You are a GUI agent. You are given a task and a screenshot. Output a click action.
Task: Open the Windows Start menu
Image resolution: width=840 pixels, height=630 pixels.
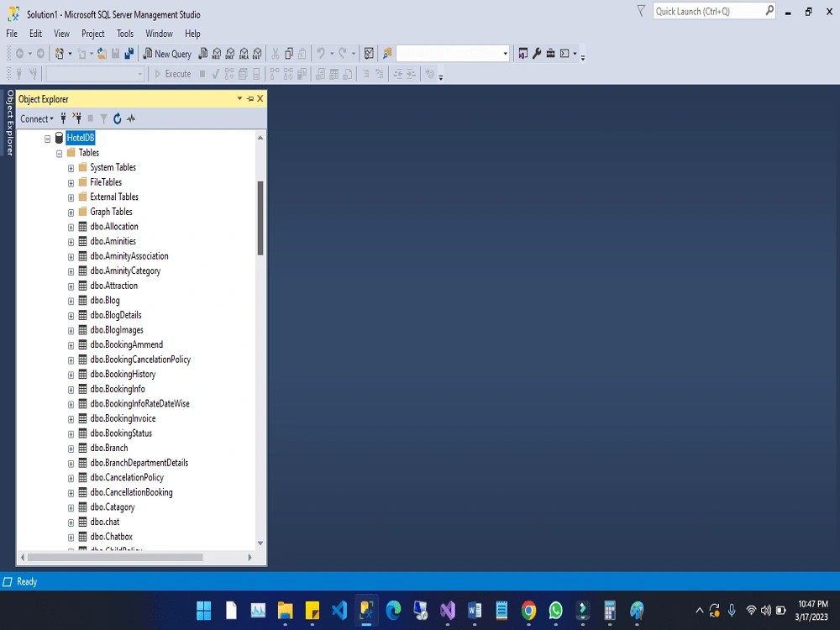click(x=203, y=610)
